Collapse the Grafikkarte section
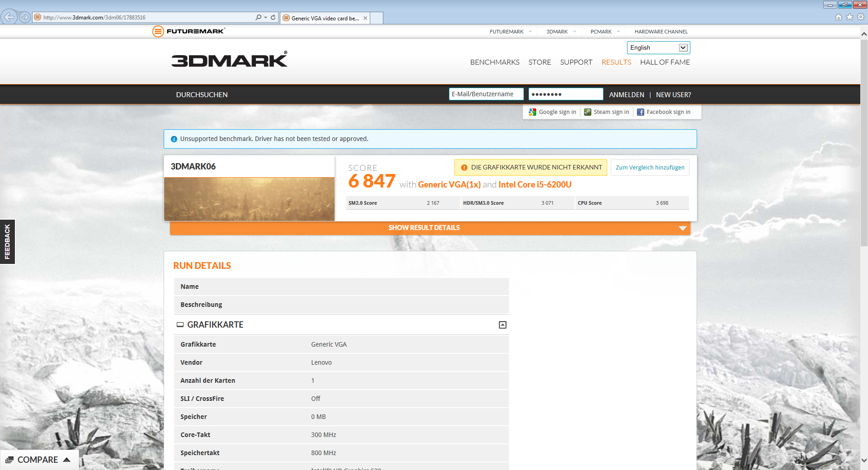 pyautogui.click(x=503, y=325)
